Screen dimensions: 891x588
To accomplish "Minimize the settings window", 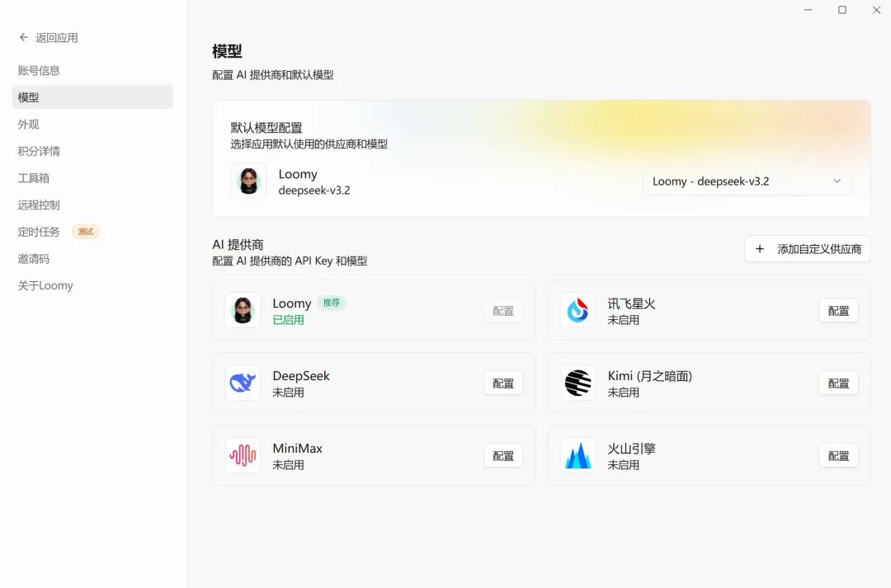I will coord(808,10).
